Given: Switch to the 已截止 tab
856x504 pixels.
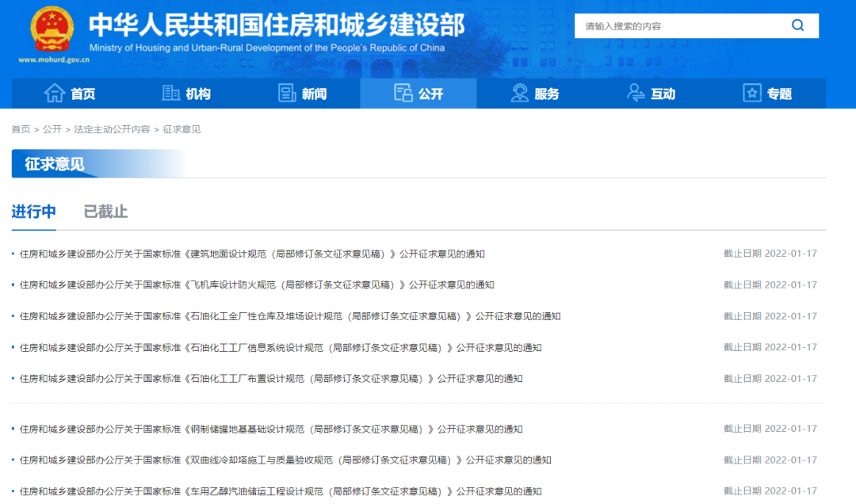Looking at the screenshot, I should 105,212.
